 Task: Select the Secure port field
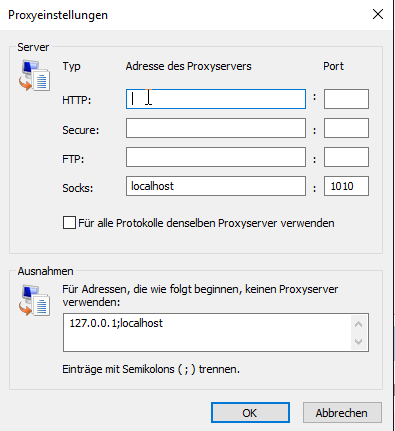(x=346, y=128)
